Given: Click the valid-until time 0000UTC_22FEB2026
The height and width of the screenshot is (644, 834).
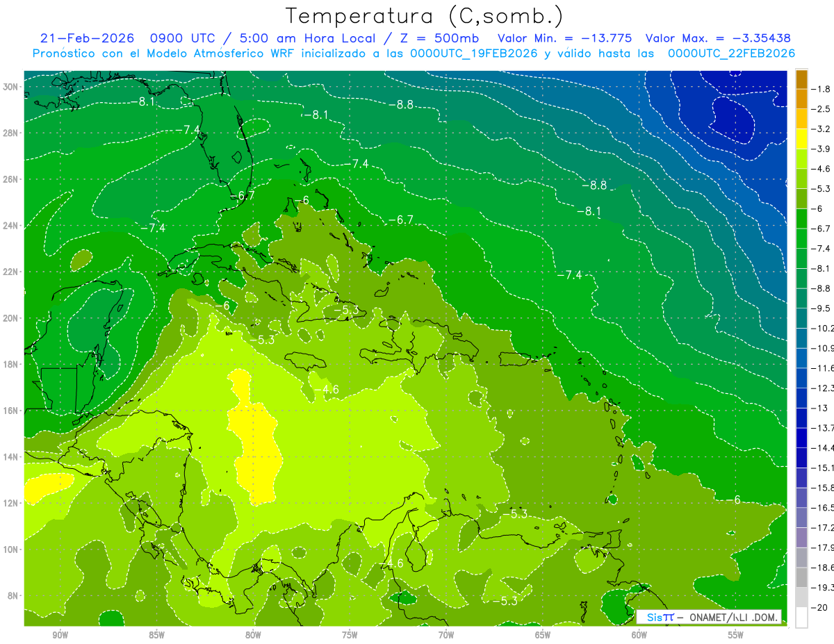Looking at the screenshot, I should click(731, 53).
